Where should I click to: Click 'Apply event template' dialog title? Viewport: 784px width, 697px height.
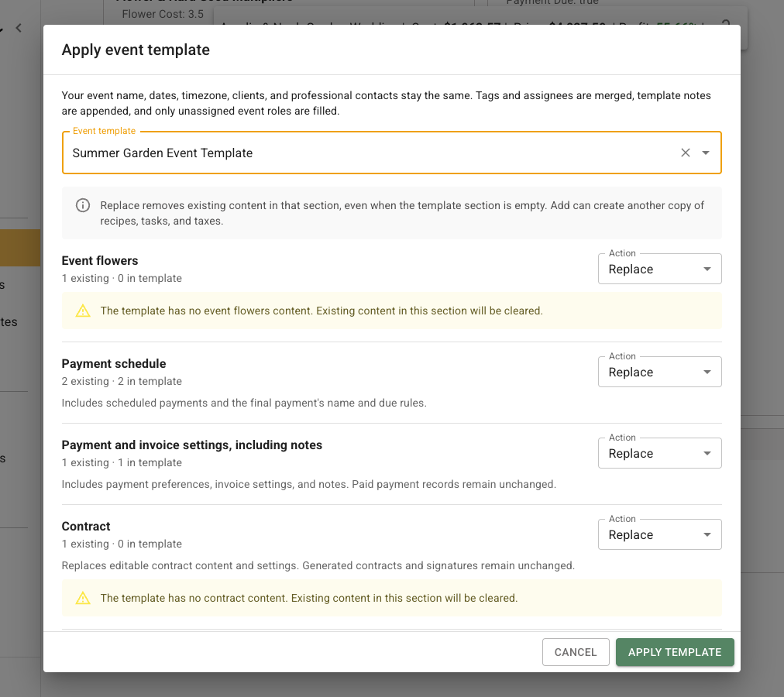136,50
